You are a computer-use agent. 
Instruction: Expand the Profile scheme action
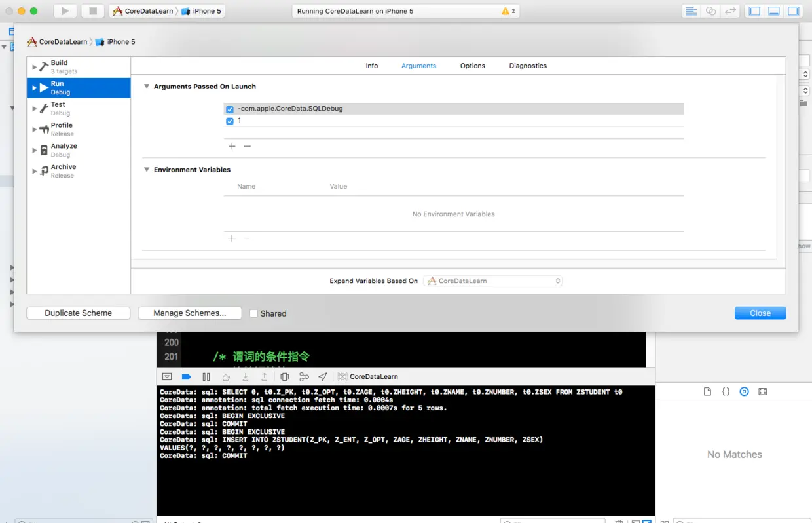35,129
